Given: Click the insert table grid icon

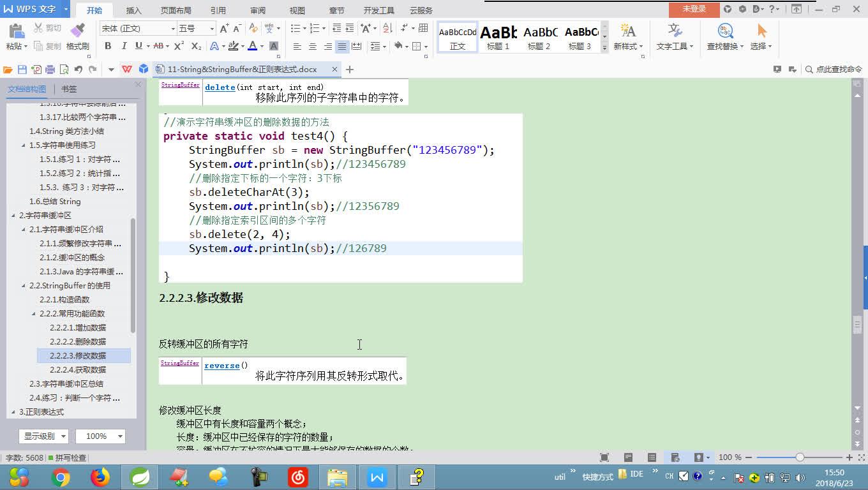Looking at the screenshot, I should pyautogui.click(x=423, y=29).
